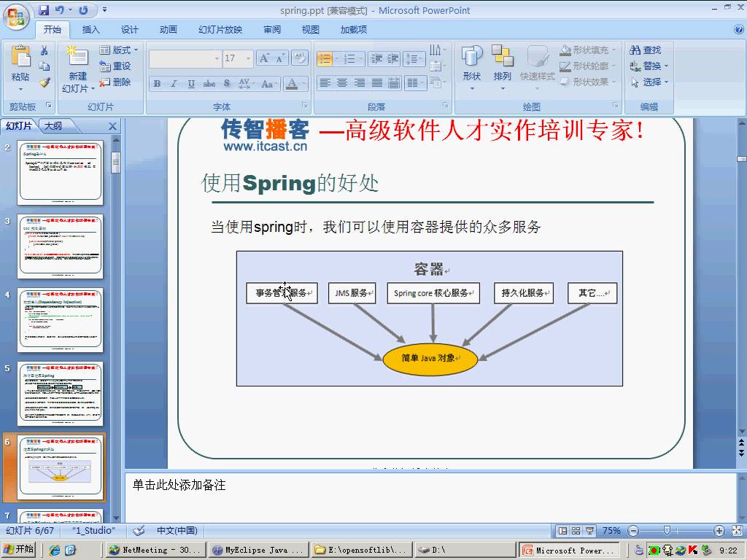Open Quick Styles (快速样式)
The width and height of the screenshot is (747, 560).
coord(538,68)
